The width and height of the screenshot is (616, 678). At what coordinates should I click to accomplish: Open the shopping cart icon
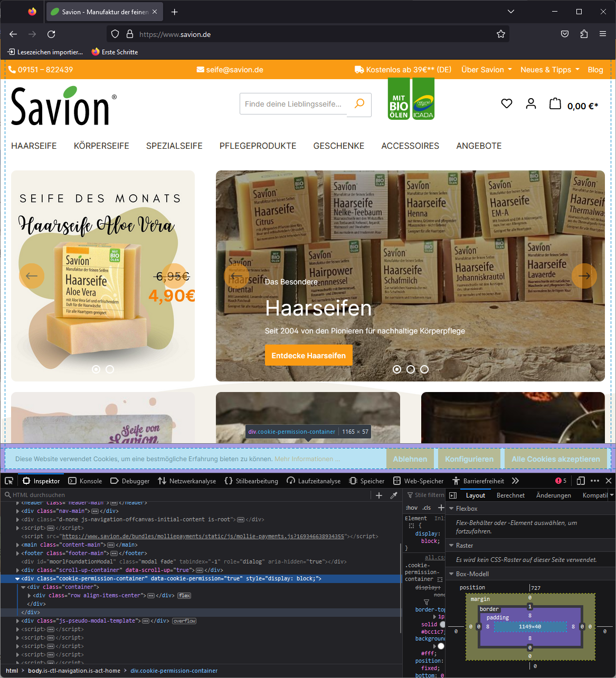point(555,103)
